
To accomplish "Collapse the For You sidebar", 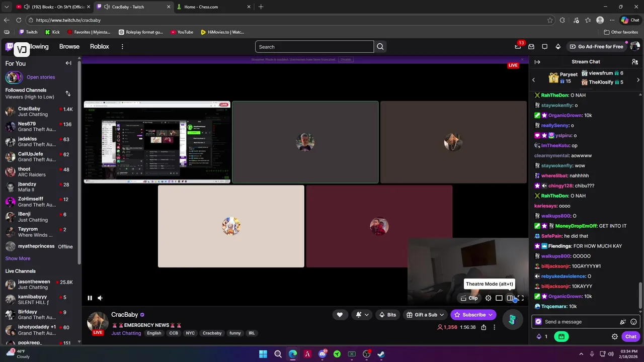I will point(68,63).
